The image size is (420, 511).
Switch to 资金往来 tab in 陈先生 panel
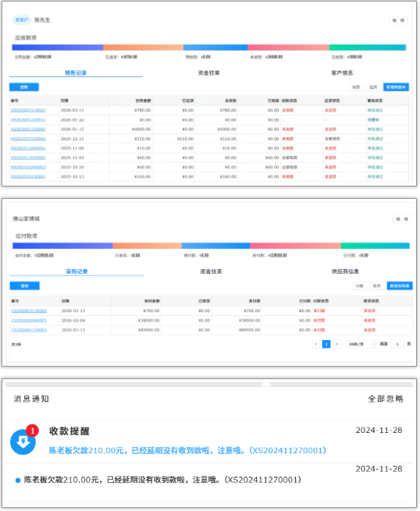(x=209, y=73)
